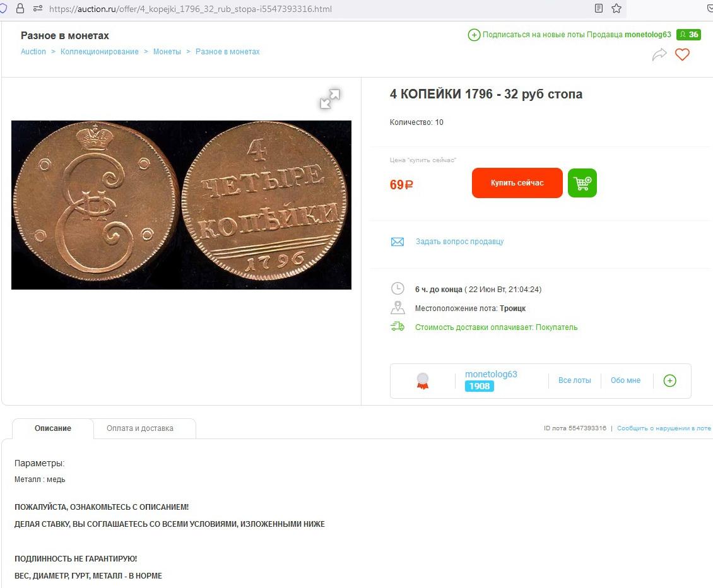Expand coin image with fullscreen arrows icon

[x=329, y=98]
